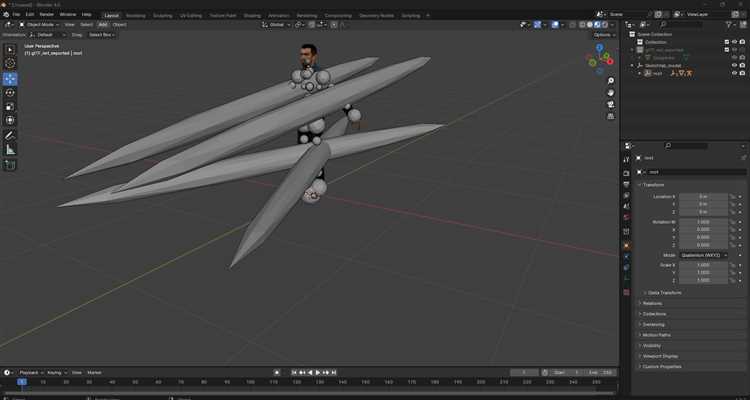Click the Location X value field
This screenshot has height=400, width=750.
coord(704,197)
